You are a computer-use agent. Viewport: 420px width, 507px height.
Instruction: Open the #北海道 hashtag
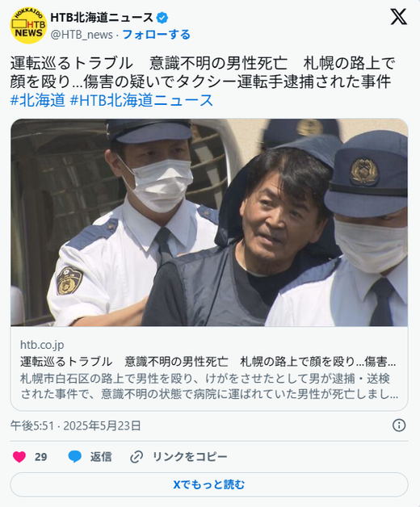(37, 100)
